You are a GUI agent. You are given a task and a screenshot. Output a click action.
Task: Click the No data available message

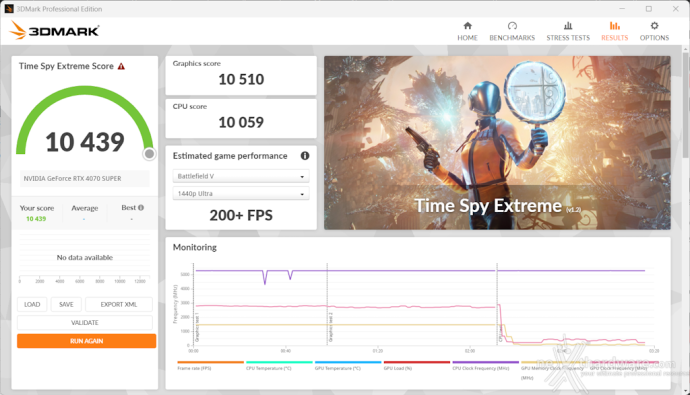84,257
